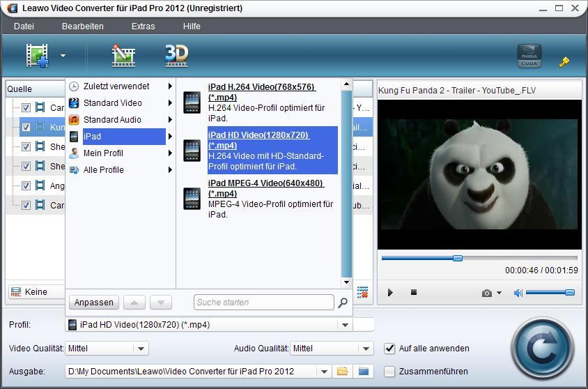The height and width of the screenshot is (389, 588).
Task: Enable the Zusammenführen checkbox
Action: [389, 372]
